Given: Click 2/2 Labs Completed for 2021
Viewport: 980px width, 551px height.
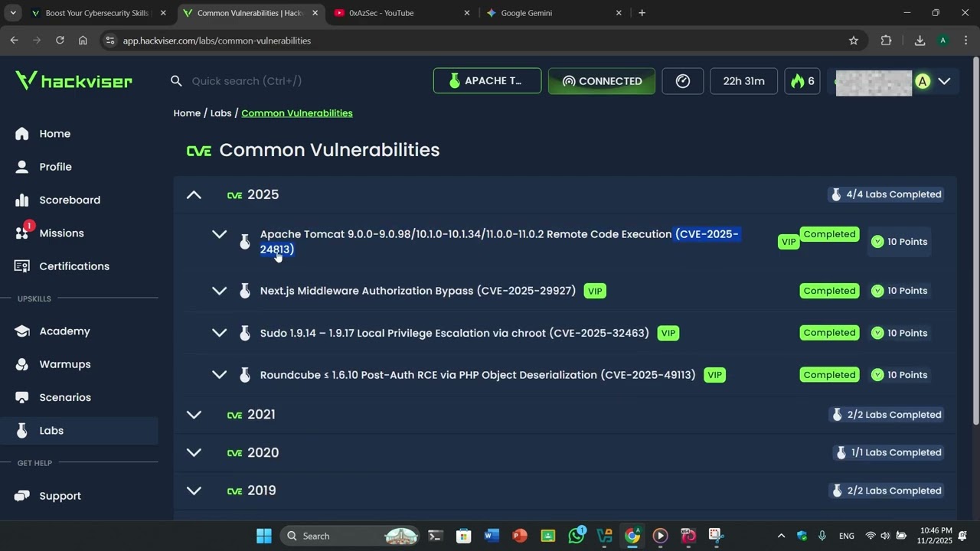Looking at the screenshot, I should (x=886, y=415).
